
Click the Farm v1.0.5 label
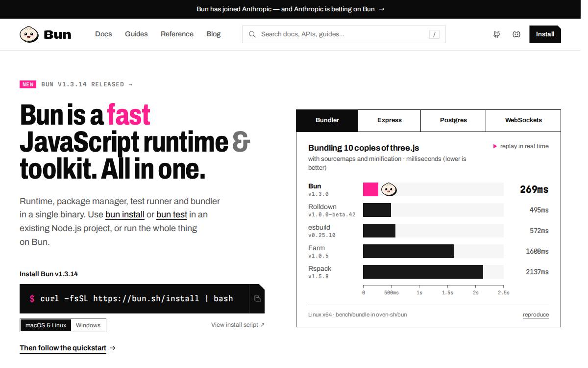click(318, 252)
